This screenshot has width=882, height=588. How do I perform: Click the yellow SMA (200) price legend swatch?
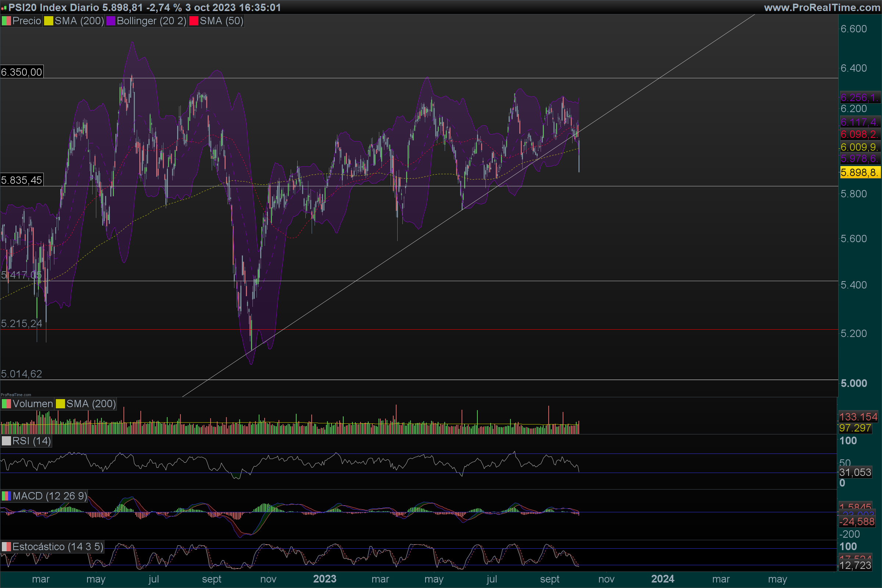[49, 21]
